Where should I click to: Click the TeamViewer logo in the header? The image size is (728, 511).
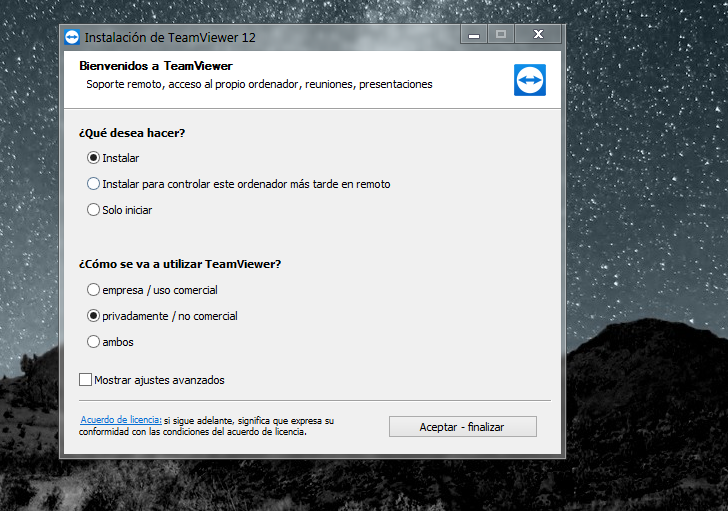click(x=530, y=80)
